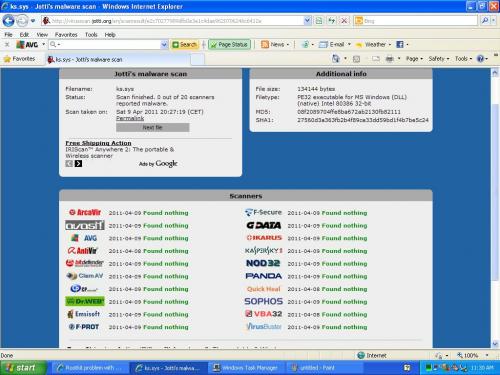Click the Next file button
This screenshot has width=500, height=375.
coord(153,127)
